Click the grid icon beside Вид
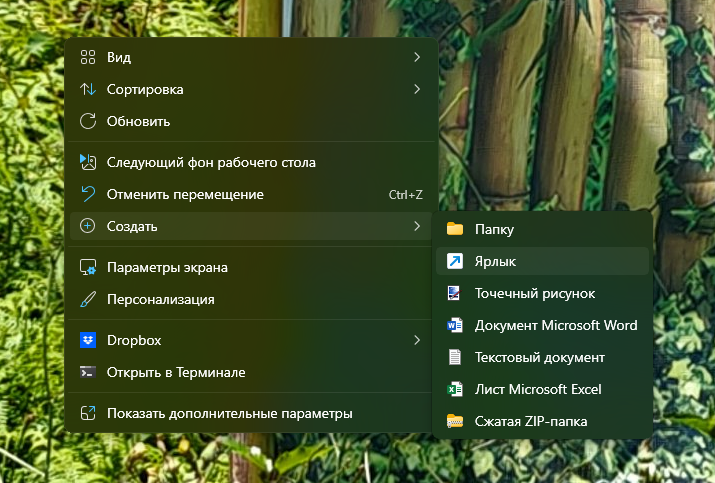This screenshot has height=483, width=715. point(88,57)
